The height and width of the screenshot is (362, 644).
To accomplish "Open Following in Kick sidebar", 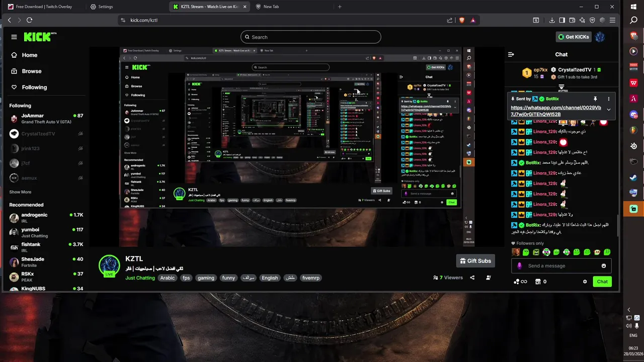I will point(29,87).
